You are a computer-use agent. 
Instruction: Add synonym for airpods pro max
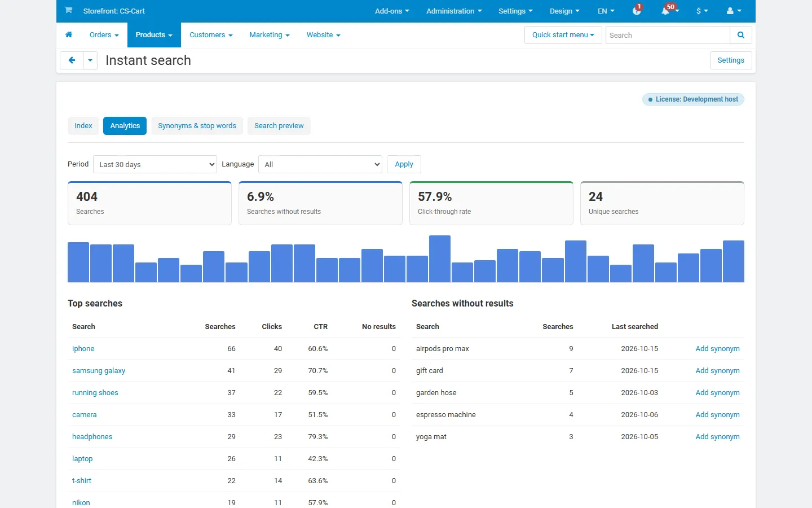click(717, 349)
